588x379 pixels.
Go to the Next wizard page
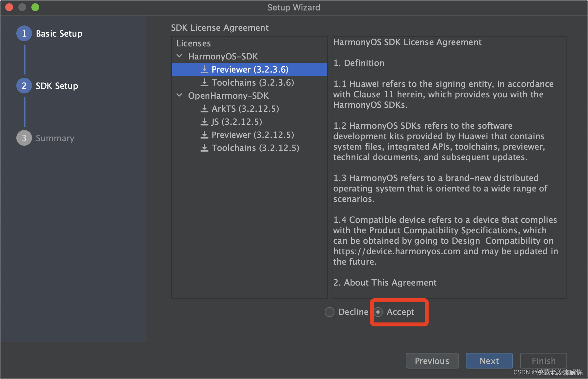489,361
